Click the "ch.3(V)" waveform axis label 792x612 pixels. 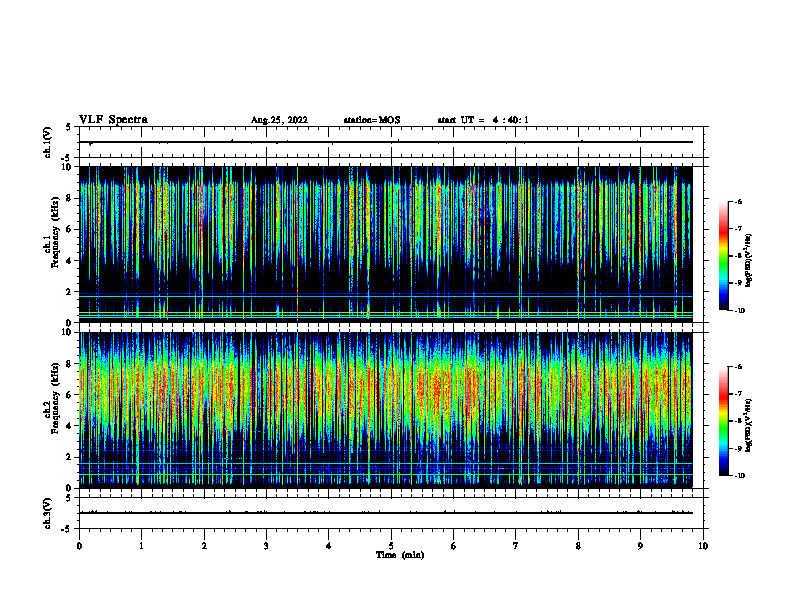(x=48, y=513)
